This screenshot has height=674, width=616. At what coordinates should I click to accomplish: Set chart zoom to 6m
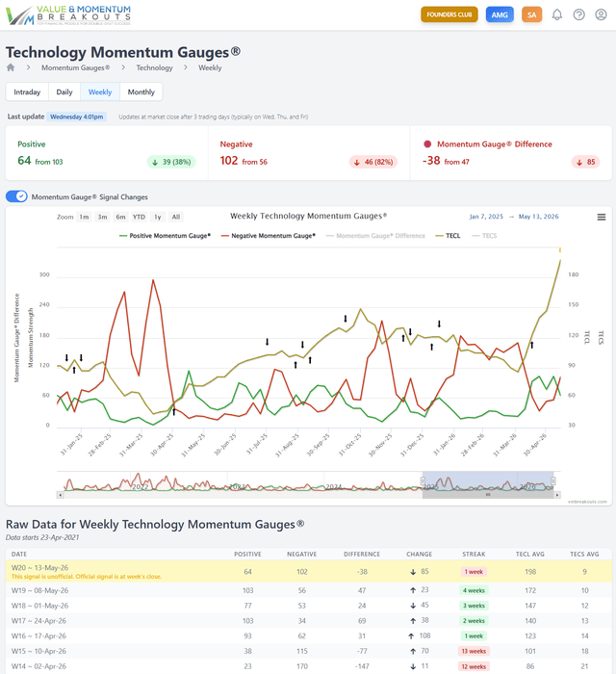(120, 217)
